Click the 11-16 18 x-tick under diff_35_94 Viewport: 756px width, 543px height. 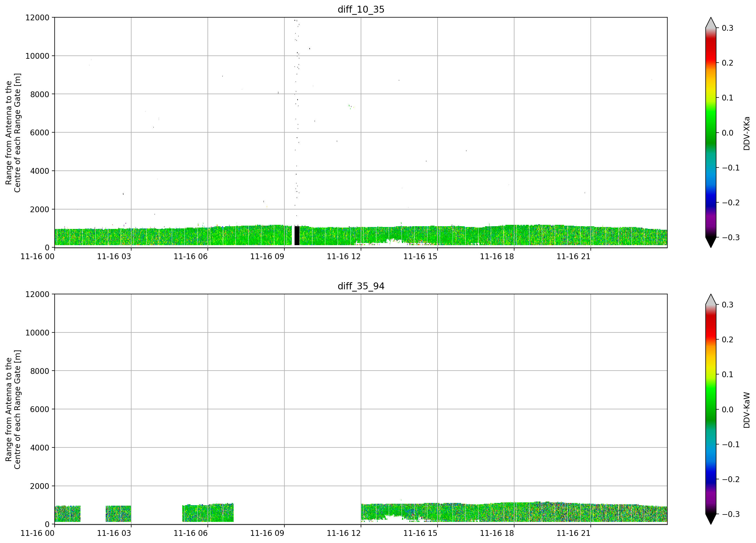pos(497,533)
